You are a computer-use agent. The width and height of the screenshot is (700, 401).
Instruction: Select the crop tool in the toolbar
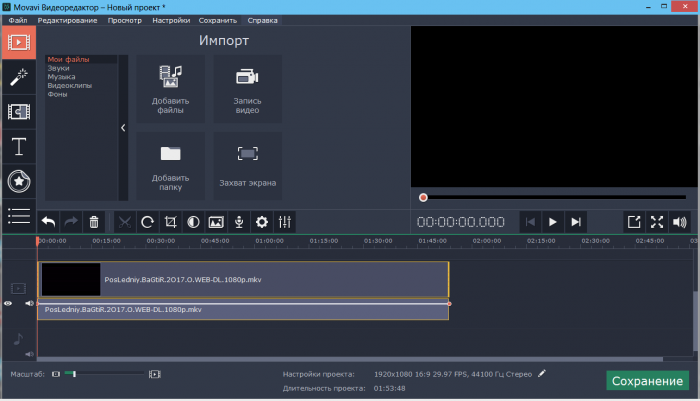click(170, 222)
